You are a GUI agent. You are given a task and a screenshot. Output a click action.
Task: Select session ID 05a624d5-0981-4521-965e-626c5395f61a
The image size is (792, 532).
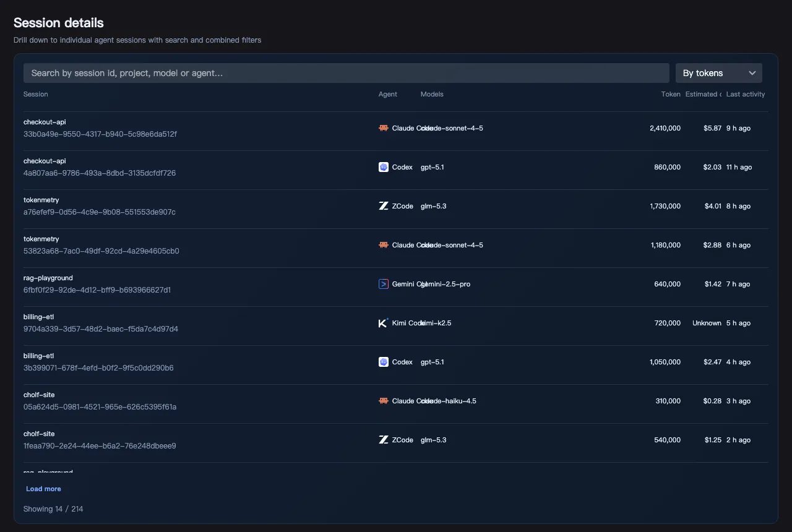click(x=100, y=407)
